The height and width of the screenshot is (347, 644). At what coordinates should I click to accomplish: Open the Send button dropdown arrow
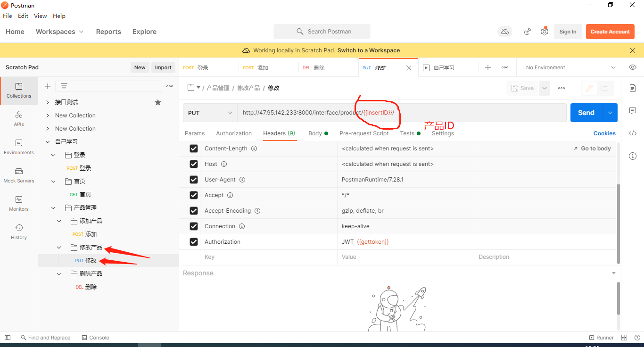coord(610,113)
